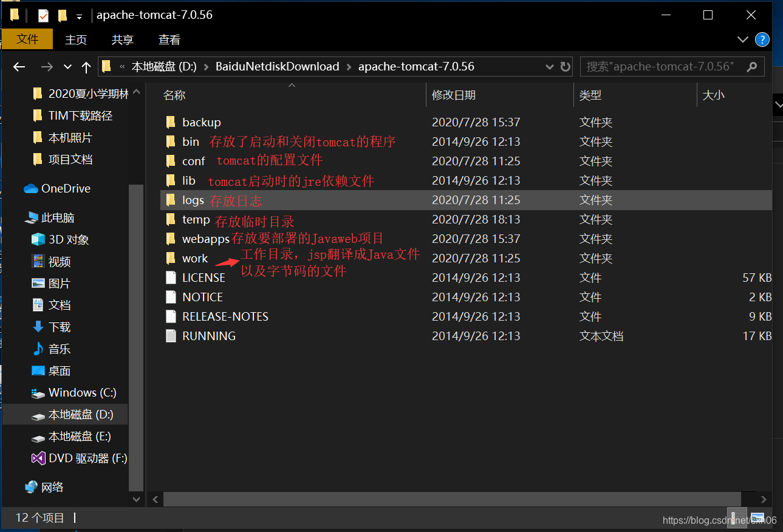Screen dimensions: 783x532
Task: Open 下载 in navigation pane
Action: [x=51, y=327]
